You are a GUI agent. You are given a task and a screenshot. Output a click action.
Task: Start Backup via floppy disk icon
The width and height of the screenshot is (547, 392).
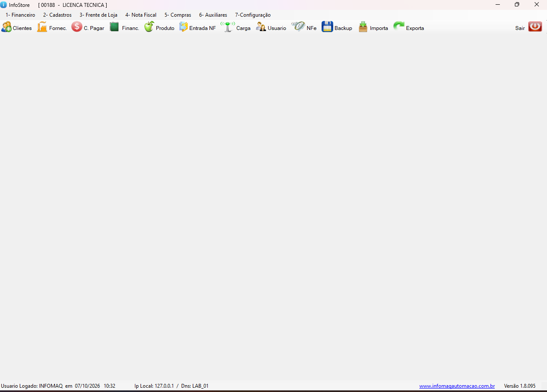click(327, 27)
